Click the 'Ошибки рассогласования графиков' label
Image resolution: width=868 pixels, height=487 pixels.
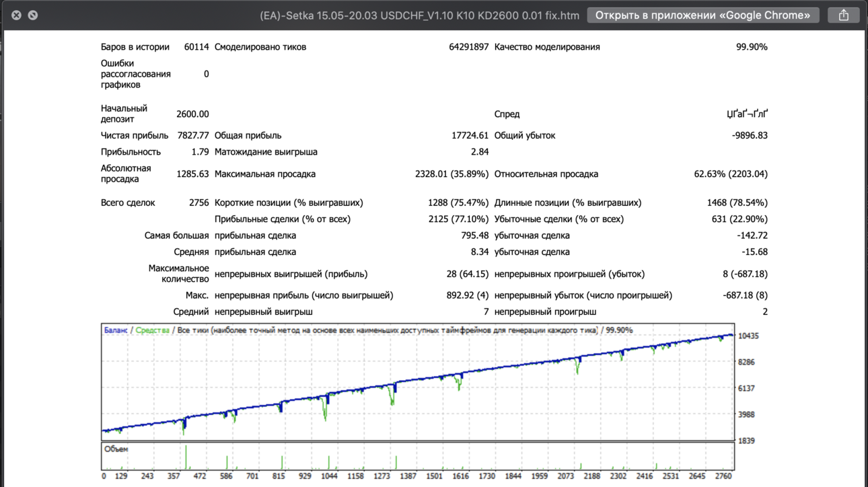(136, 74)
